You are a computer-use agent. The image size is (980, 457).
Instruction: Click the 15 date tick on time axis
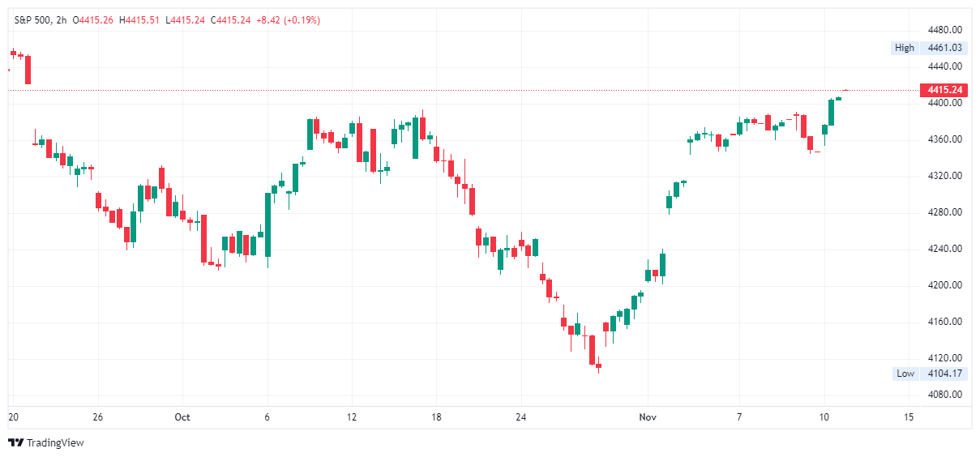coord(908,417)
